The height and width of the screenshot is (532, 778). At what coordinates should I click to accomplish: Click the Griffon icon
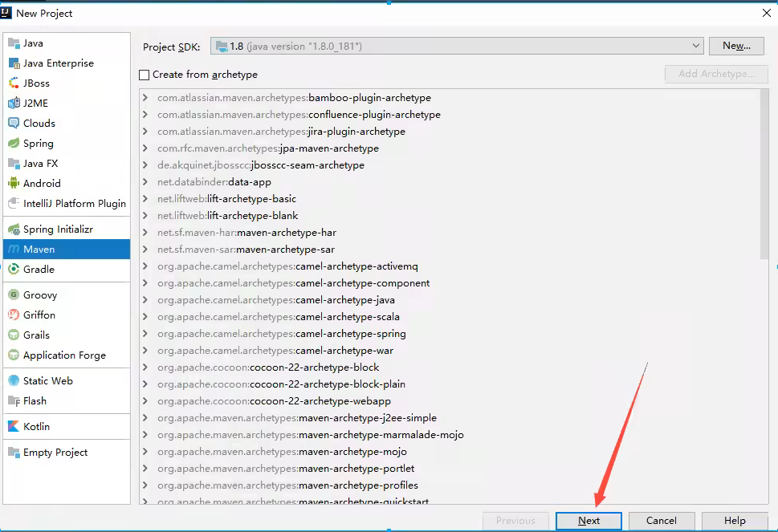pos(14,315)
